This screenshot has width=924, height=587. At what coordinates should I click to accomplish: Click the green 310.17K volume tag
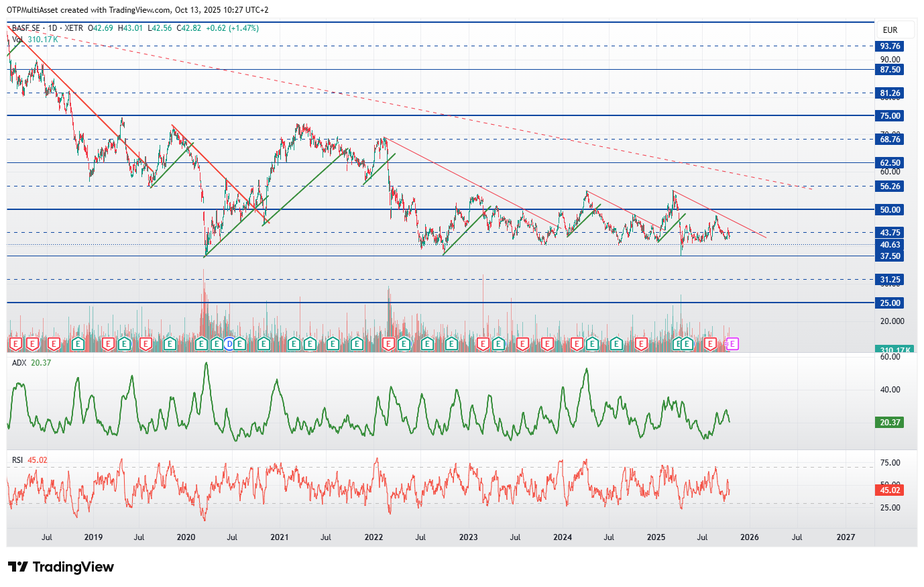click(x=894, y=350)
